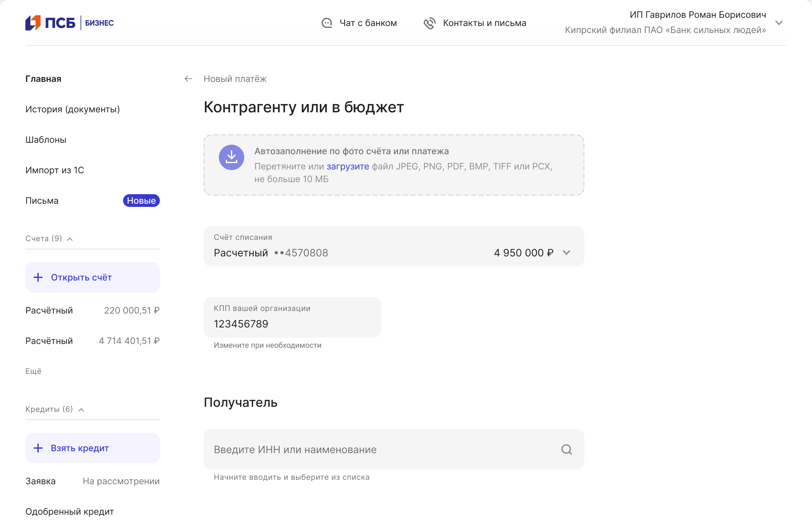Click the back arrow near Новый платёж
The height and width of the screenshot is (528, 812).
click(x=188, y=79)
